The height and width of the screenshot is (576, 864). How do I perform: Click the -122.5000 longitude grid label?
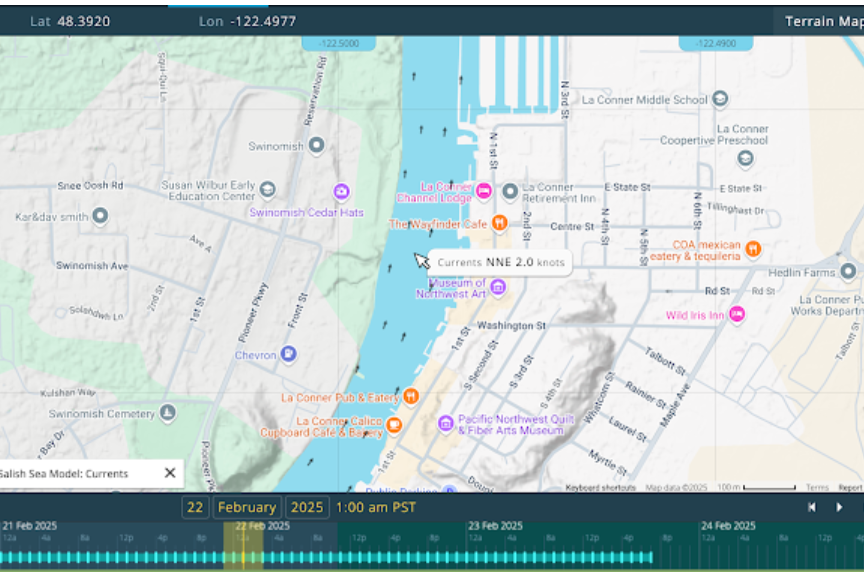coord(339,44)
